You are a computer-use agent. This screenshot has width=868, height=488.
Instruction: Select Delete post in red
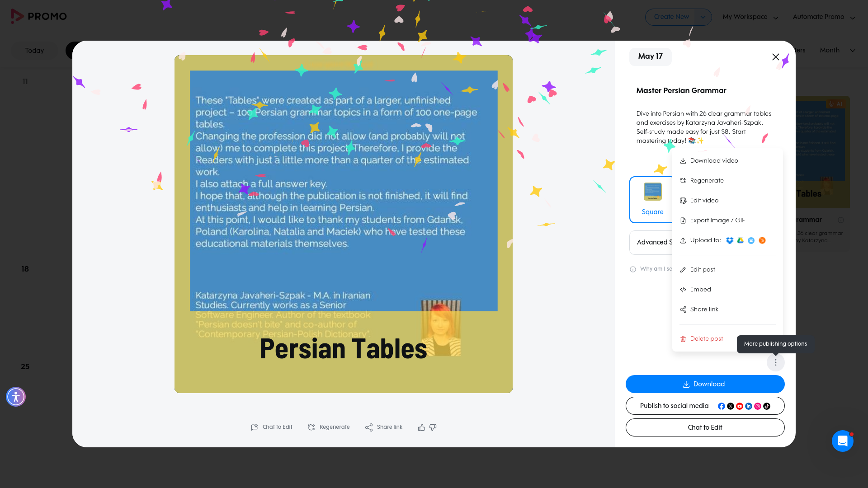706,339
